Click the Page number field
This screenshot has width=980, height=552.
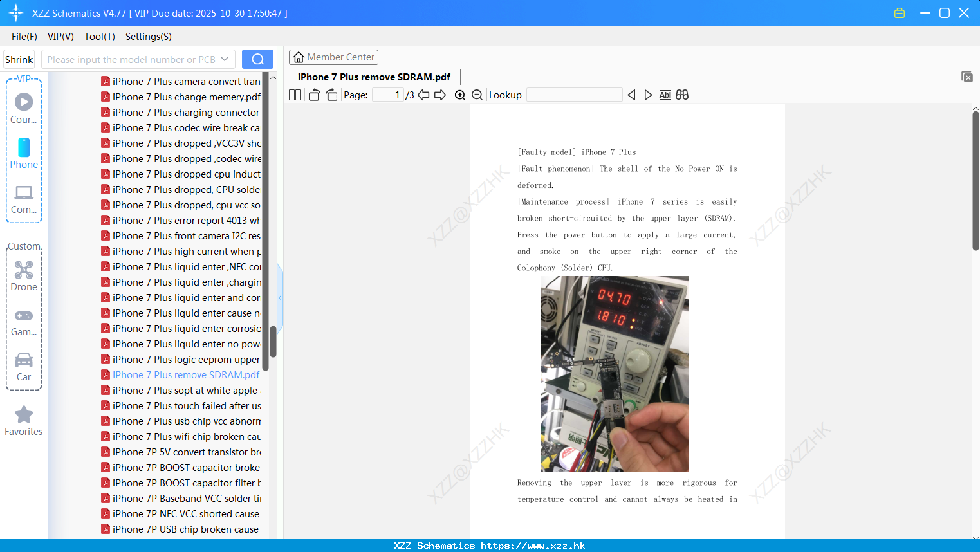388,95
